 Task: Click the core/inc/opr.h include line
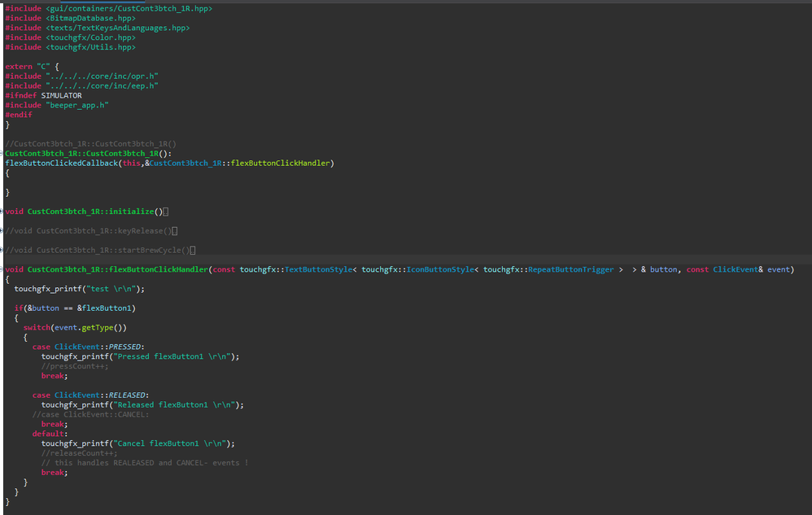[x=82, y=76]
